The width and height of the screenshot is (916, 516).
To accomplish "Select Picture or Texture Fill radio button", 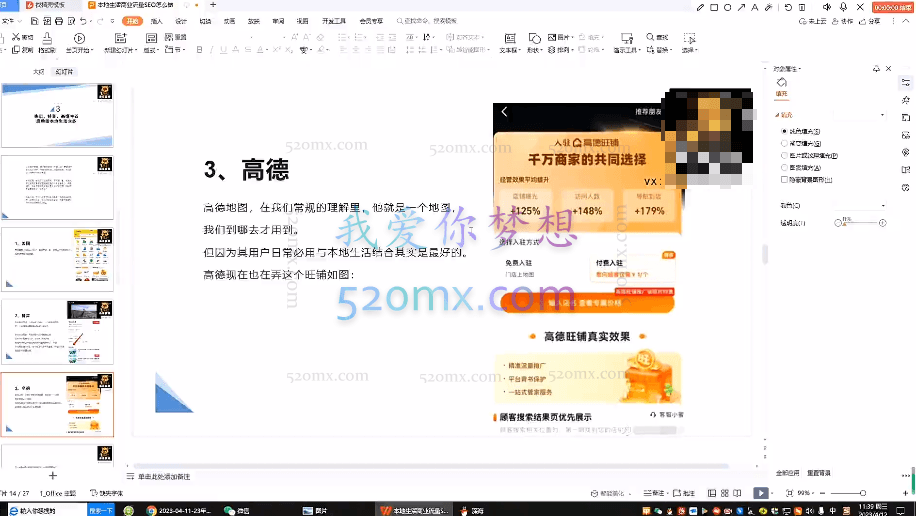I will pyautogui.click(x=784, y=155).
